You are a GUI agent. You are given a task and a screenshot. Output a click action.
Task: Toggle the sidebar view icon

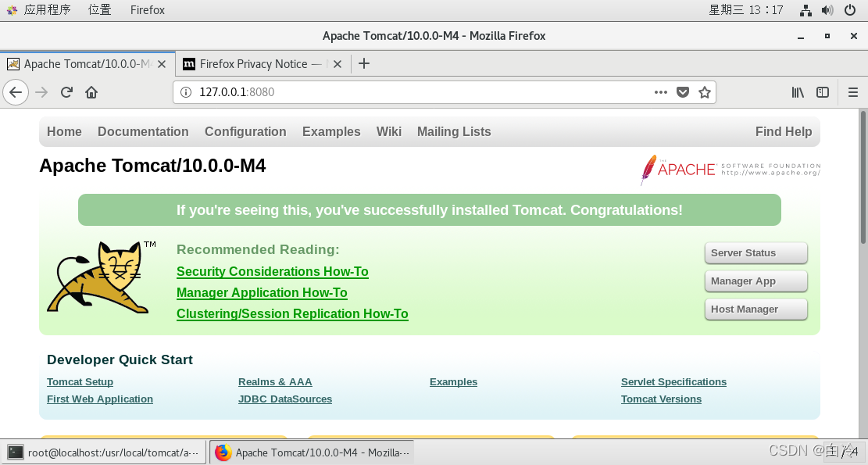click(x=823, y=92)
